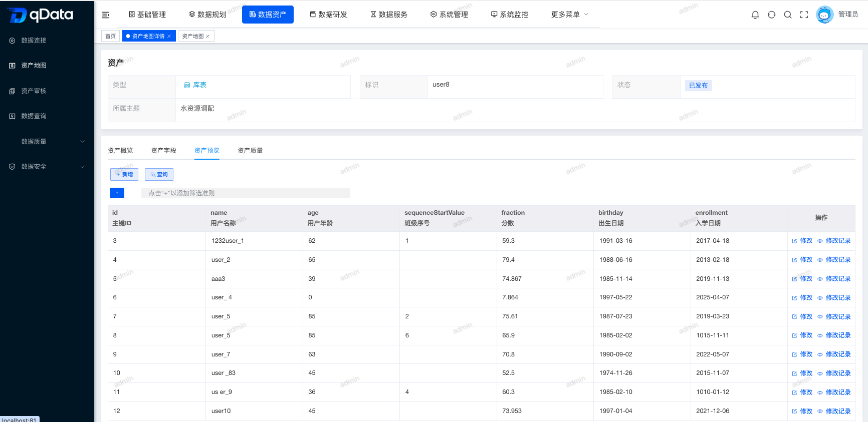Viewport: 868px width, 422px height.
Task: Click the 库表 type link
Action: point(195,85)
